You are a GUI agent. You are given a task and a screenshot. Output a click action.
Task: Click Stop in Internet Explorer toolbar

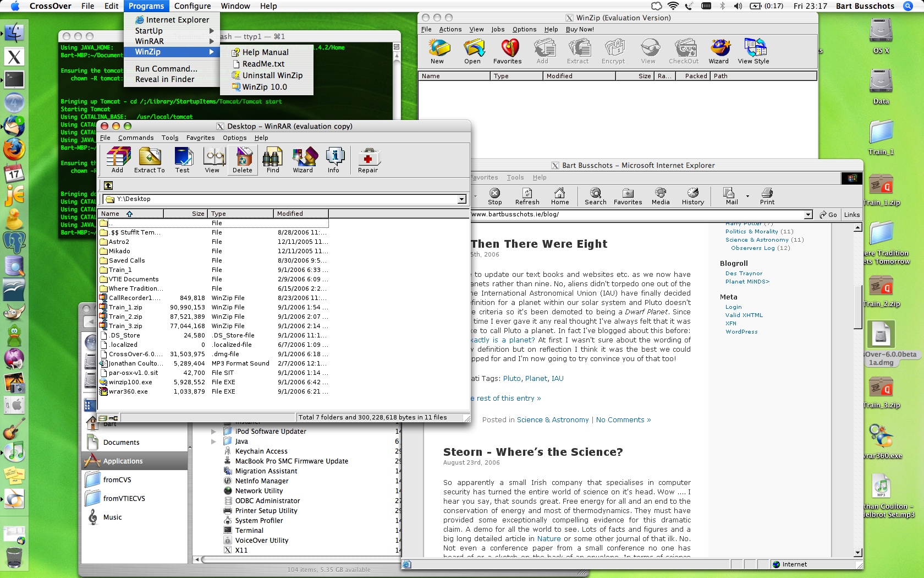pyautogui.click(x=495, y=196)
